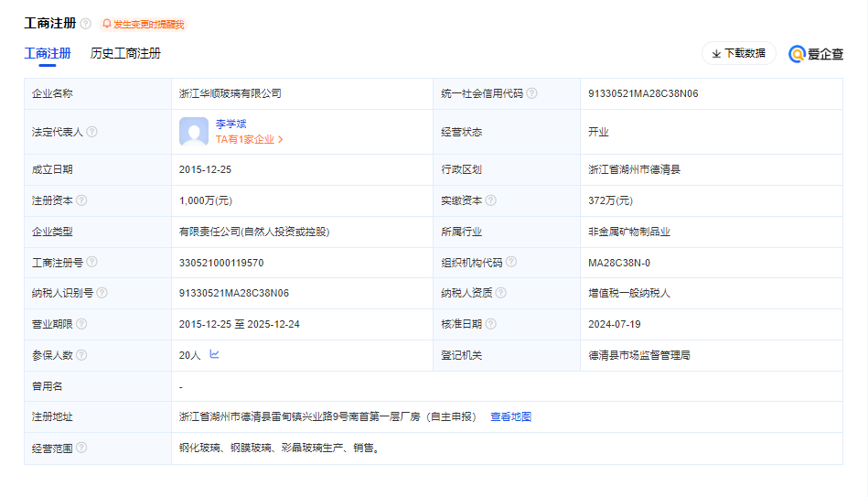Open trend chart icon next to 20人
Screen dimensions: 868x497
(214, 354)
